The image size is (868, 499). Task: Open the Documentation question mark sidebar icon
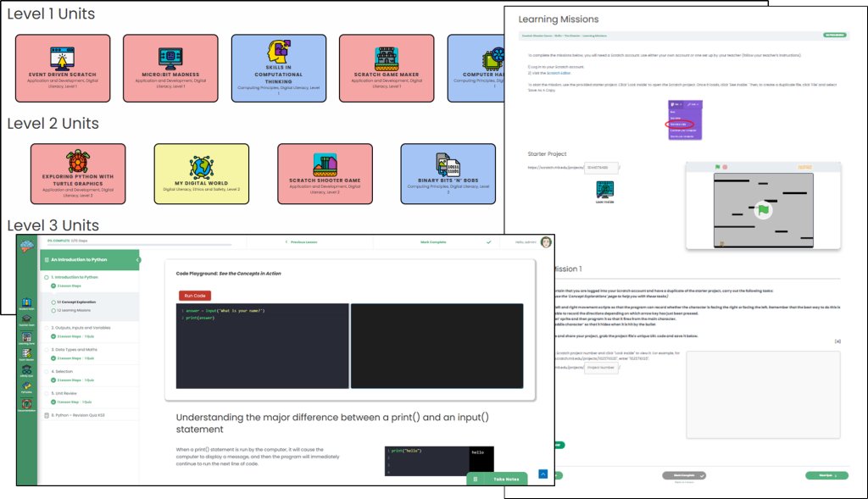26,406
